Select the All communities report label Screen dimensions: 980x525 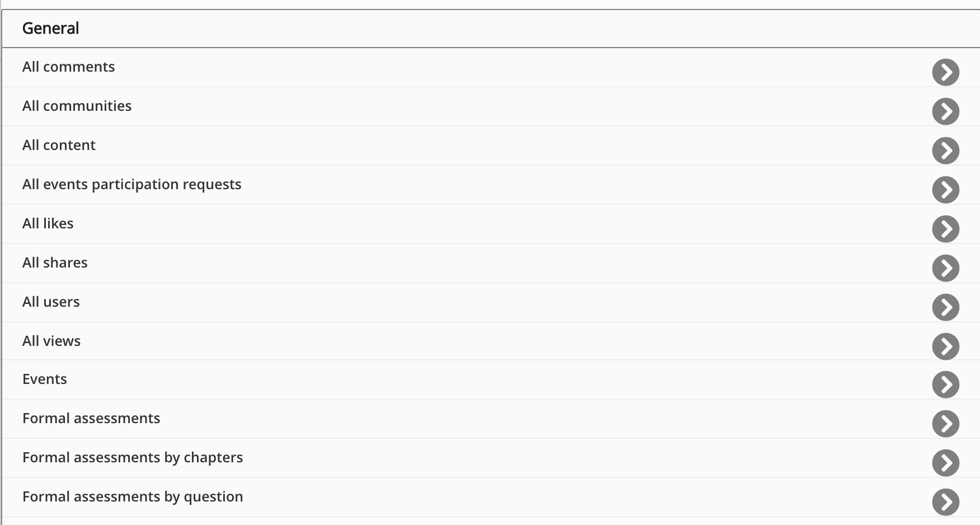77,106
